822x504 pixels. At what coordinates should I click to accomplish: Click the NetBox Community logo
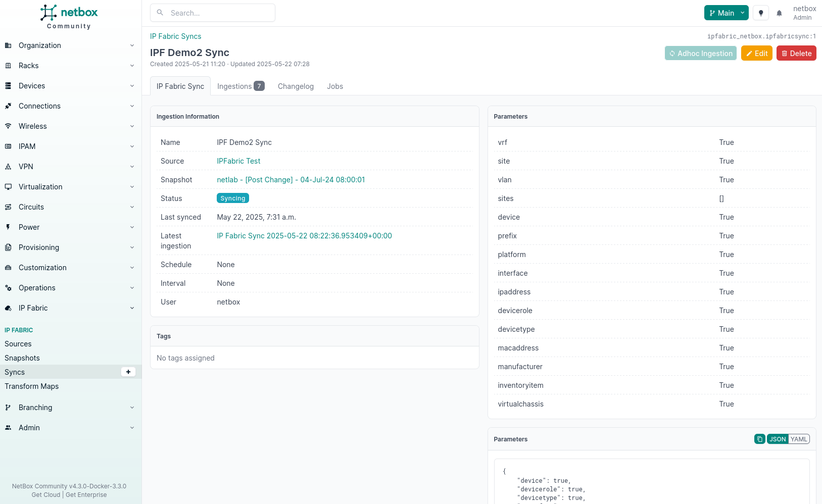[69, 17]
